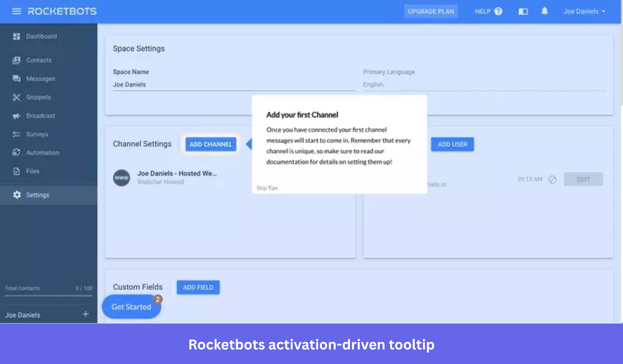Viewport: 623px width, 364px height.
Task: Open Automation menu item
Action: (x=48, y=153)
